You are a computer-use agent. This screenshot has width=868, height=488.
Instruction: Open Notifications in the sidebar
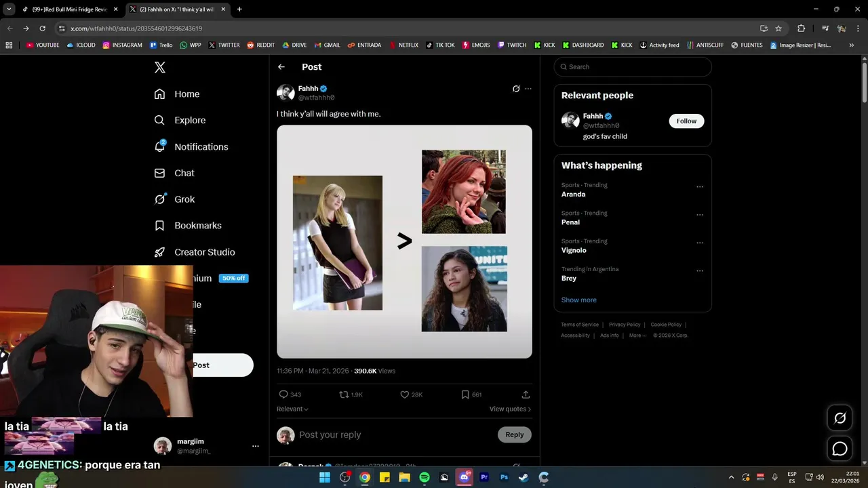click(x=191, y=146)
